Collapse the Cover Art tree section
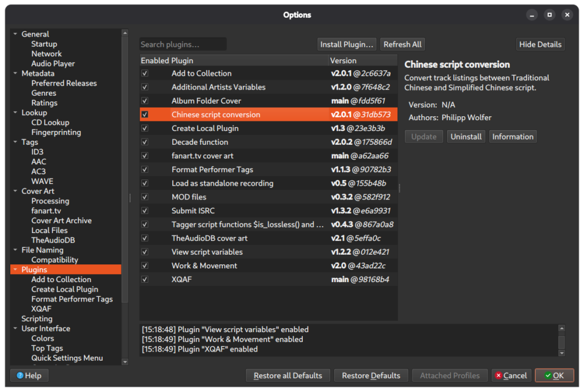 (x=15, y=191)
